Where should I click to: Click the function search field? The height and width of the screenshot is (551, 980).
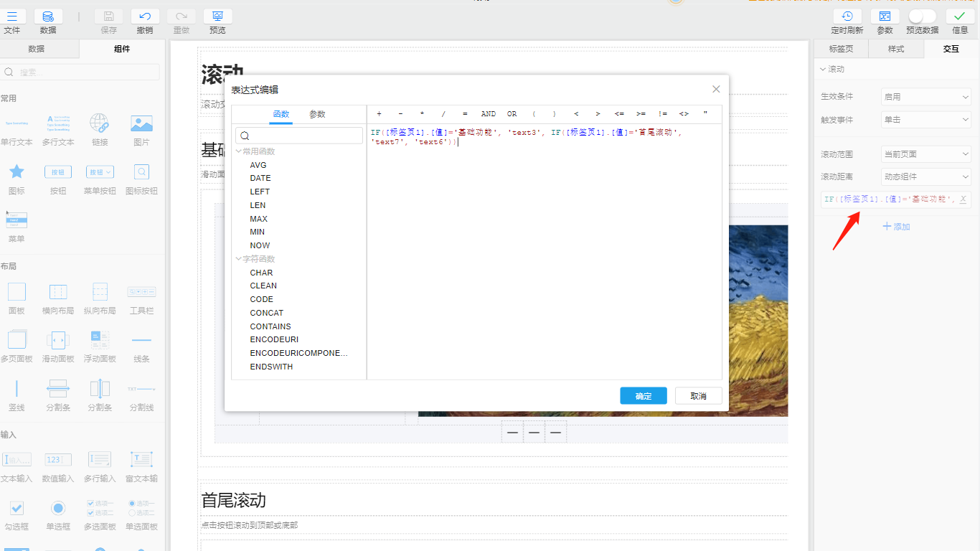[x=298, y=135]
